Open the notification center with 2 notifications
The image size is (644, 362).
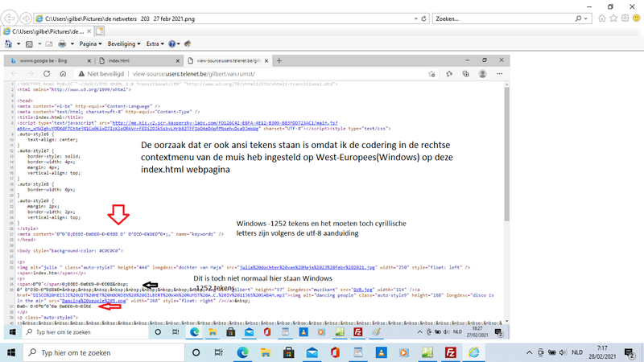pyautogui.click(x=630, y=353)
